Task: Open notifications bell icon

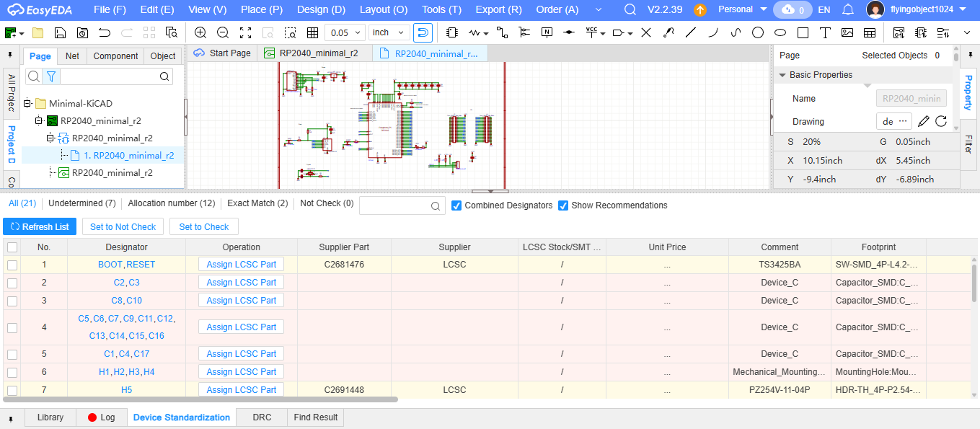Action: [x=848, y=10]
